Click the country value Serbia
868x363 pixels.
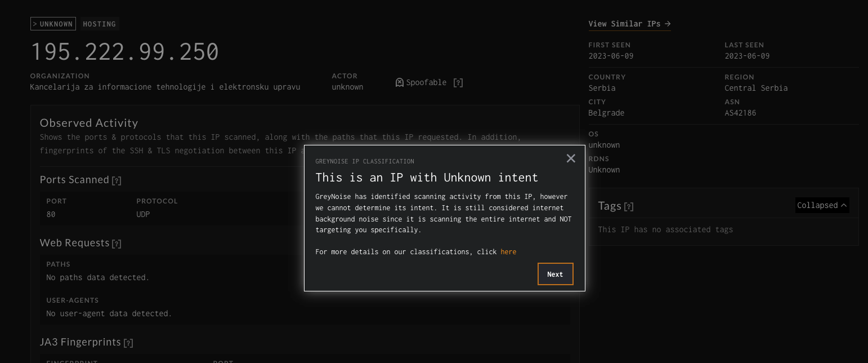click(602, 88)
